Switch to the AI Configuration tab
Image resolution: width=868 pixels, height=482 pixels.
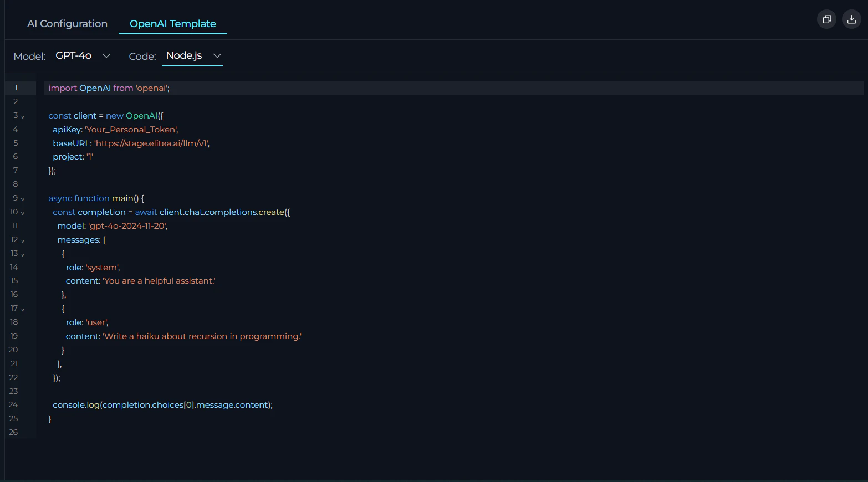coord(67,23)
